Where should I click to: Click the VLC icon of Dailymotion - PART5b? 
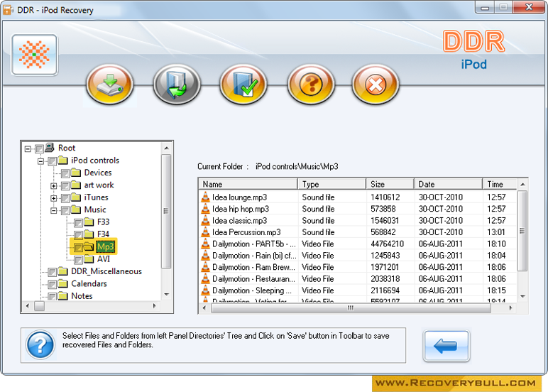(x=206, y=244)
